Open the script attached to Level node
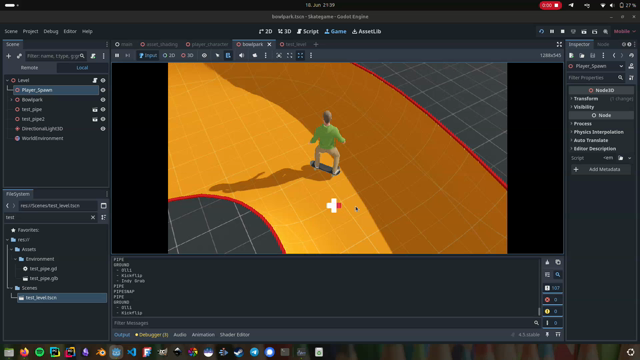 tap(95, 80)
